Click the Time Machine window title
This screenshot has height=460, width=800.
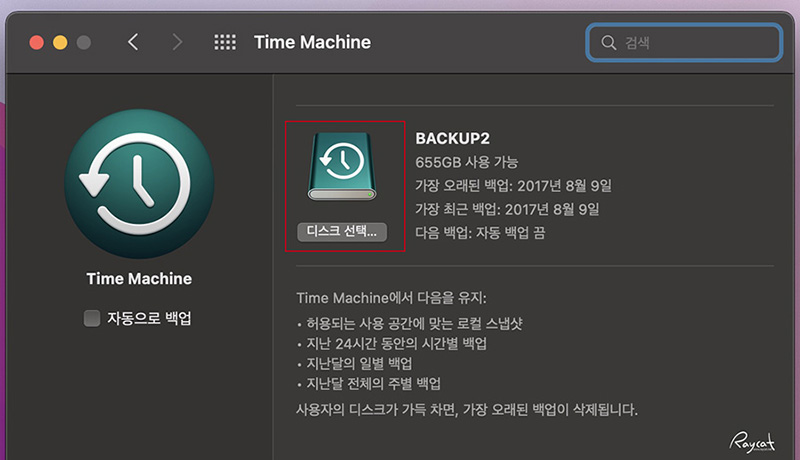click(x=312, y=42)
